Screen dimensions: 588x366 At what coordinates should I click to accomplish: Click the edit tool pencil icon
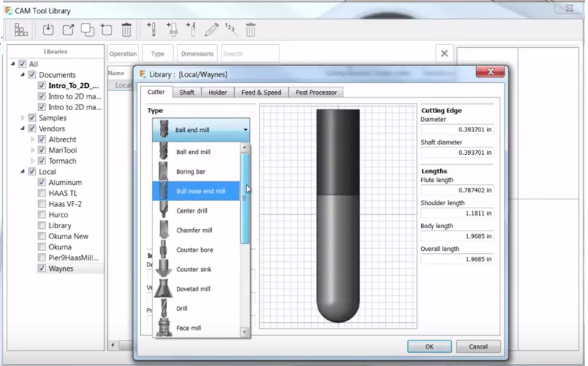(212, 30)
